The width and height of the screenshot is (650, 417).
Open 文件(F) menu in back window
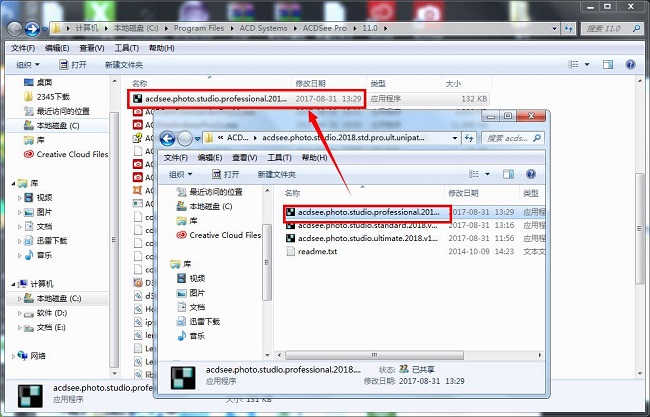tap(23, 48)
